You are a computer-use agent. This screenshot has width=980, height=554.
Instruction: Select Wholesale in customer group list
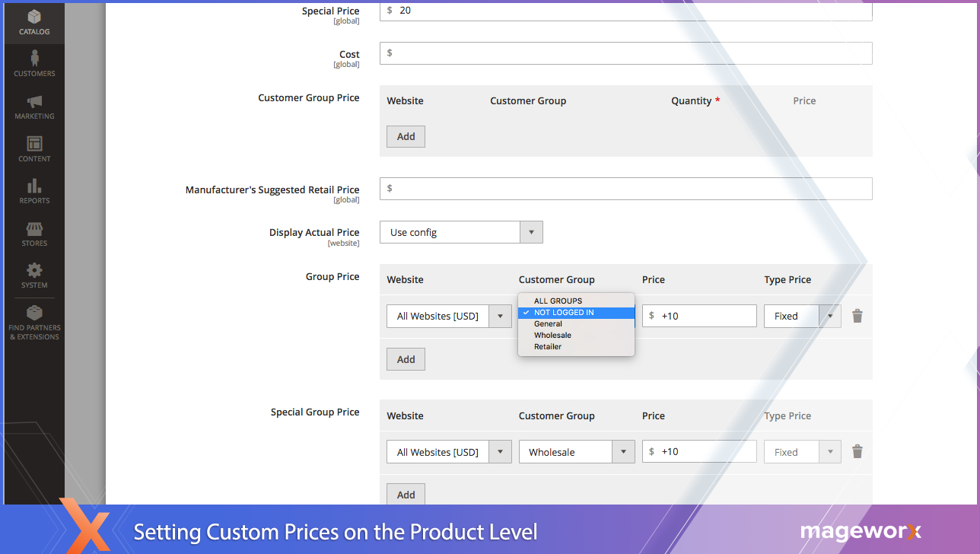(552, 335)
